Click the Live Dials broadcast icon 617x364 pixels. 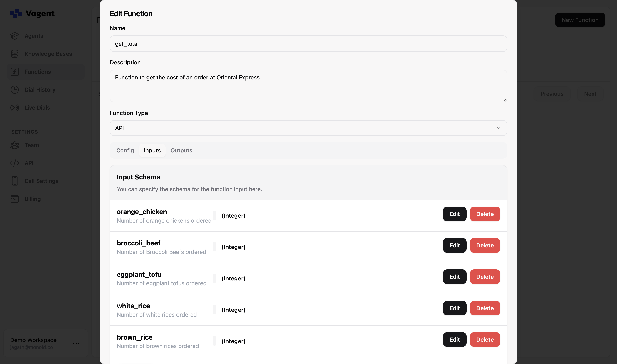tap(14, 107)
